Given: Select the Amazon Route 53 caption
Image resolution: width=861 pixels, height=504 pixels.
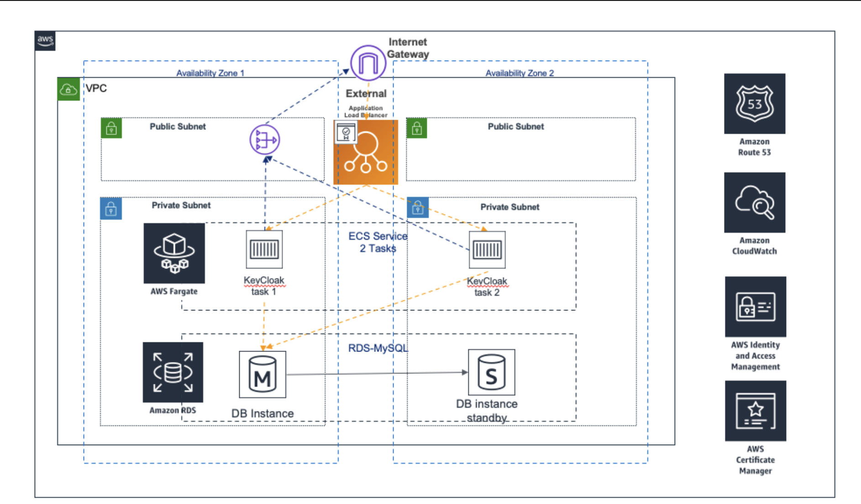Looking at the screenshot, I should point(755,147).
